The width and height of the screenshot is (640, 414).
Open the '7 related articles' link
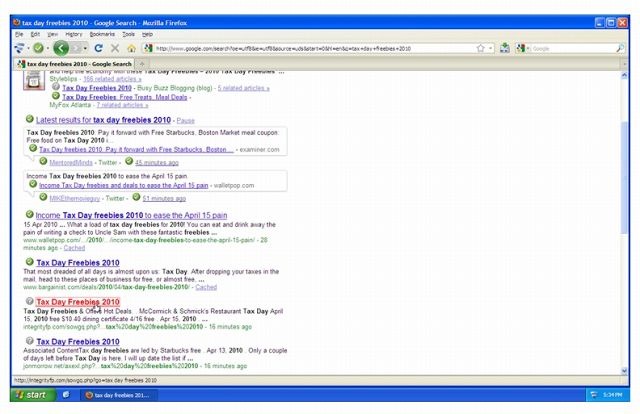point(122,105)
